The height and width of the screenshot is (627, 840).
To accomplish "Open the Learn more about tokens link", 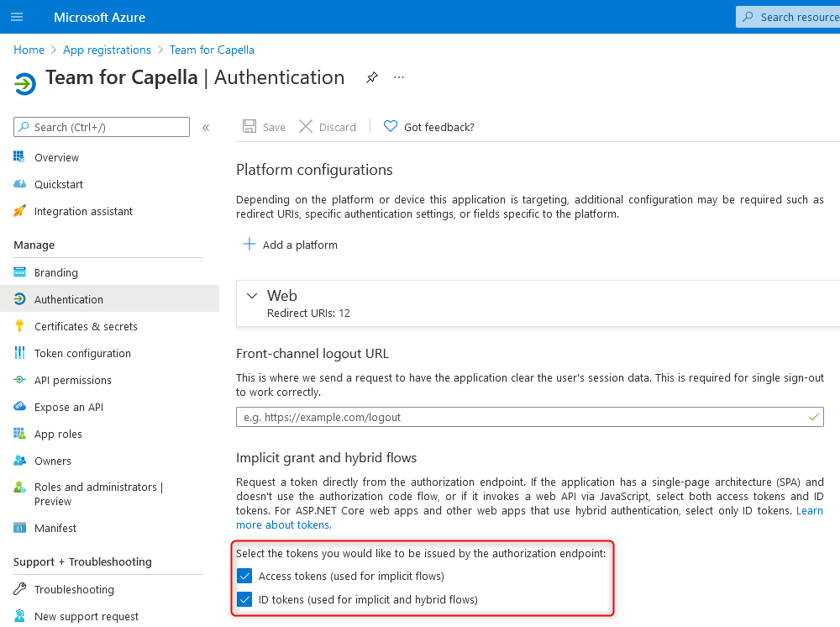I will click(x=810, y=510).
